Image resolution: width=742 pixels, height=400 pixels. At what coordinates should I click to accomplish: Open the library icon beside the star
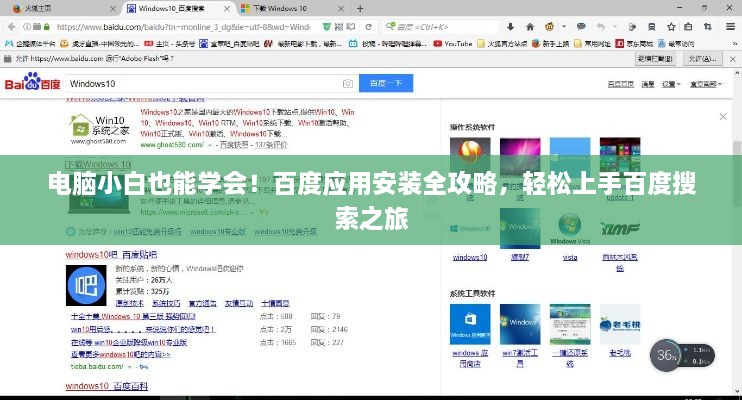[x=689, y=27]
